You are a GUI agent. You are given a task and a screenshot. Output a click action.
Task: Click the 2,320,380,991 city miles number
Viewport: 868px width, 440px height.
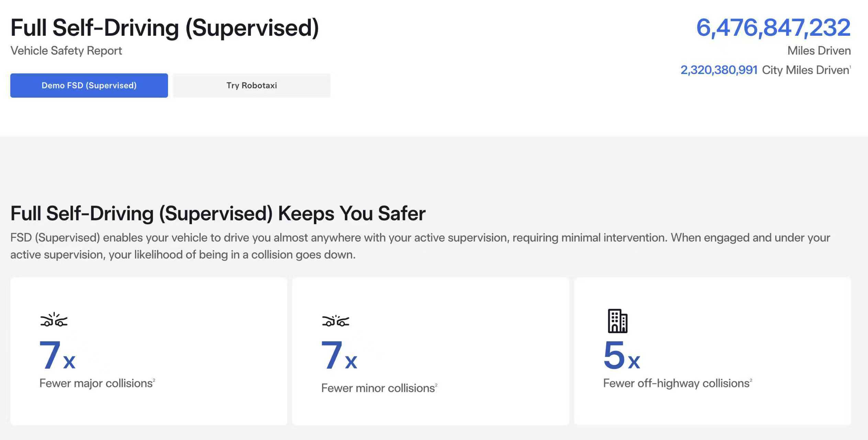[719, 70]
